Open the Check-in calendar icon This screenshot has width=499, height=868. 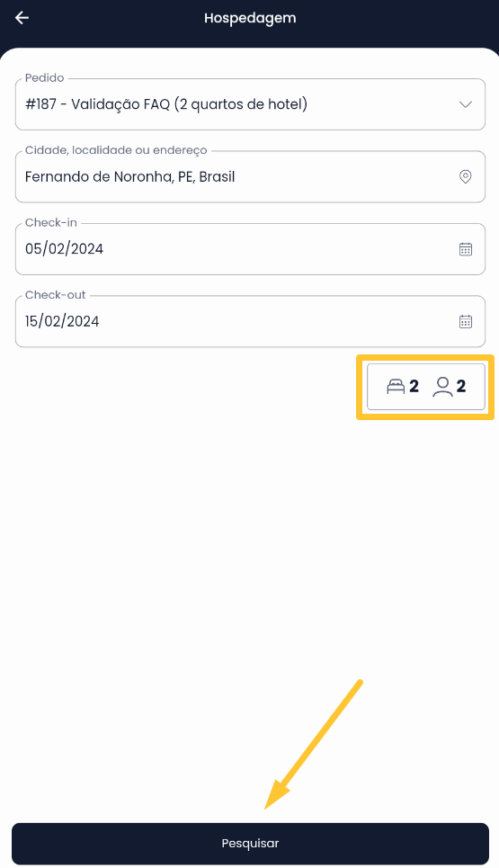pyautogui.click(x=465, y=249)
